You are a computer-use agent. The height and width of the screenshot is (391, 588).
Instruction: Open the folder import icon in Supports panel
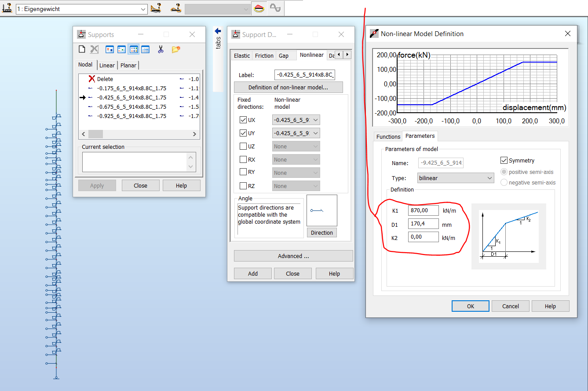pos(175,49)
